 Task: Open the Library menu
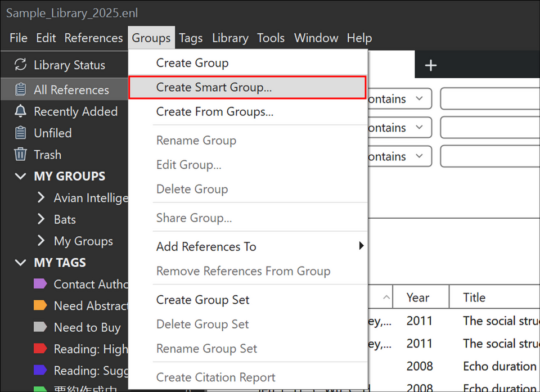pyautogui.click(x=230, y=38)
